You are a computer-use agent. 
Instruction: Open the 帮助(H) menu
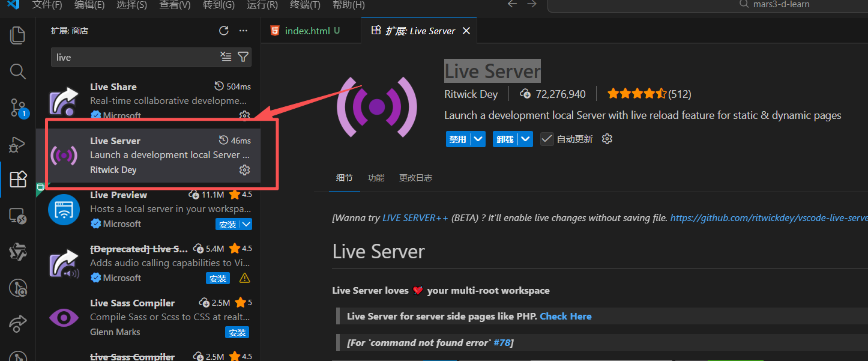[x=348, y=5]
